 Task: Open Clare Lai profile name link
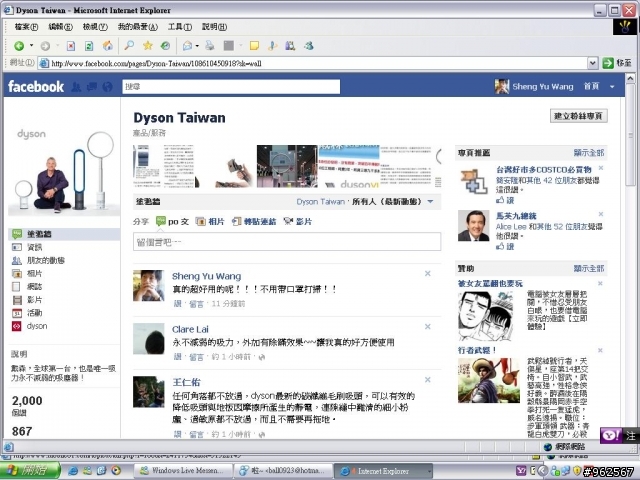click(x=190, y=329)
